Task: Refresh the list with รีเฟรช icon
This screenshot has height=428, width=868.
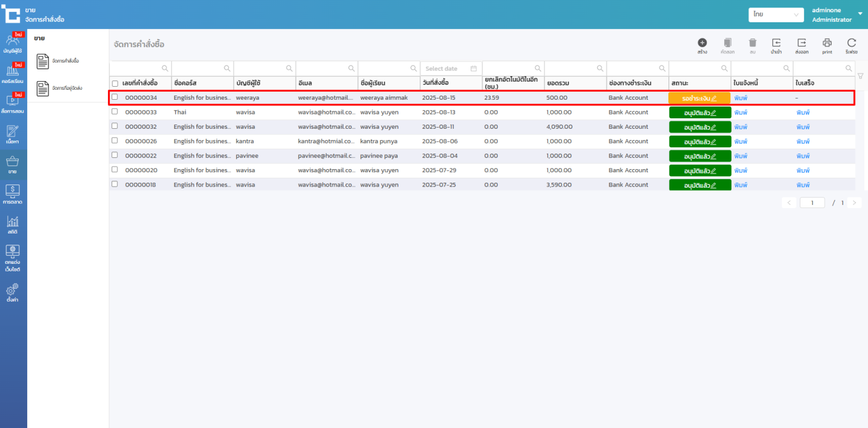Action: [x=851, y=43]
